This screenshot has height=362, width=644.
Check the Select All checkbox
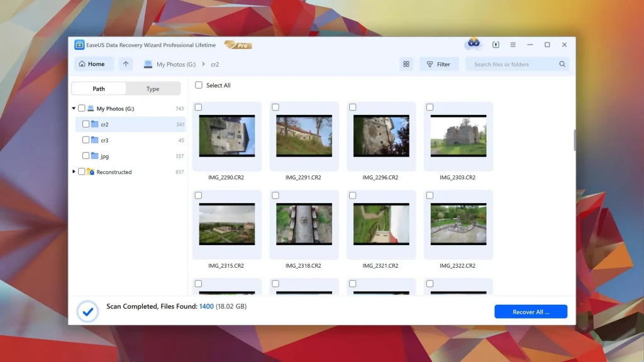point(199,85)
